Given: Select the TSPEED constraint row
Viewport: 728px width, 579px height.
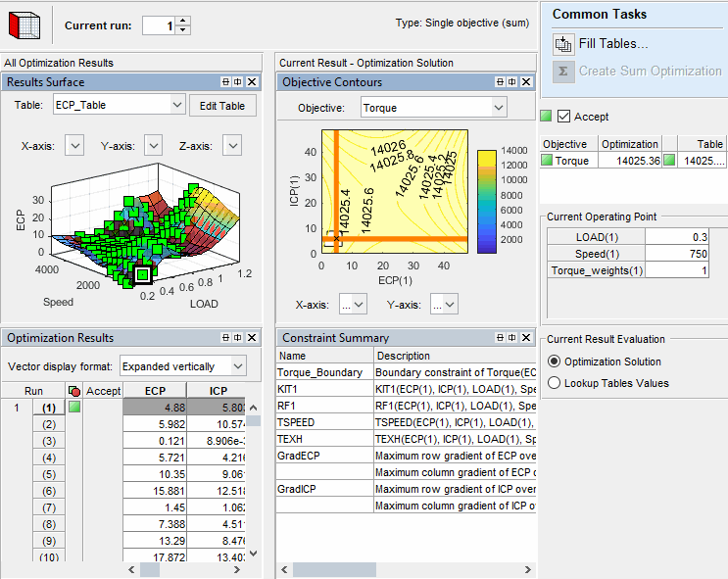Looking at the screenshot, I should (x=407, y=422).
